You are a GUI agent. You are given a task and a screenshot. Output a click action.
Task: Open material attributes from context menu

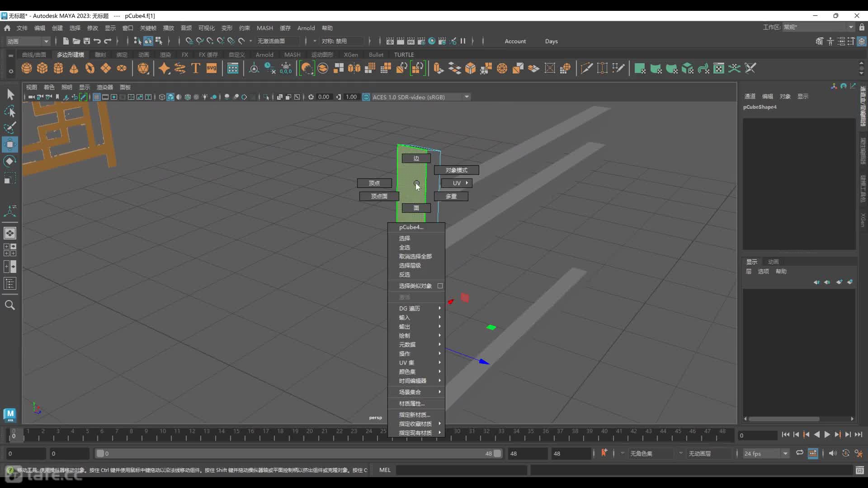point(411,404)
